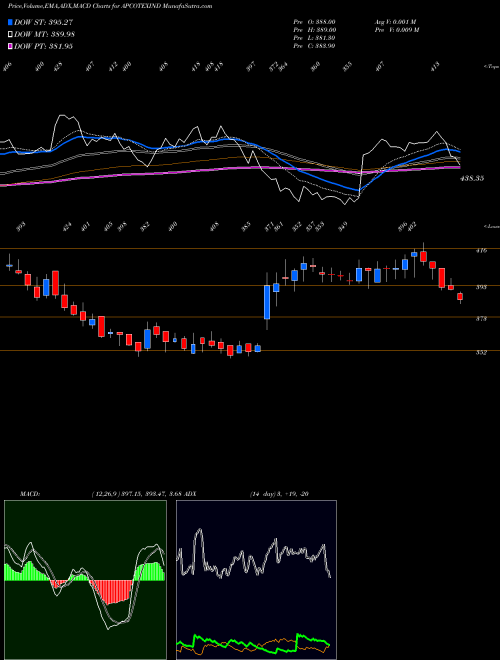The width and height of the screenshot is (500, 660).
Task: Click the ADX heading label
Action: (190, 494)
